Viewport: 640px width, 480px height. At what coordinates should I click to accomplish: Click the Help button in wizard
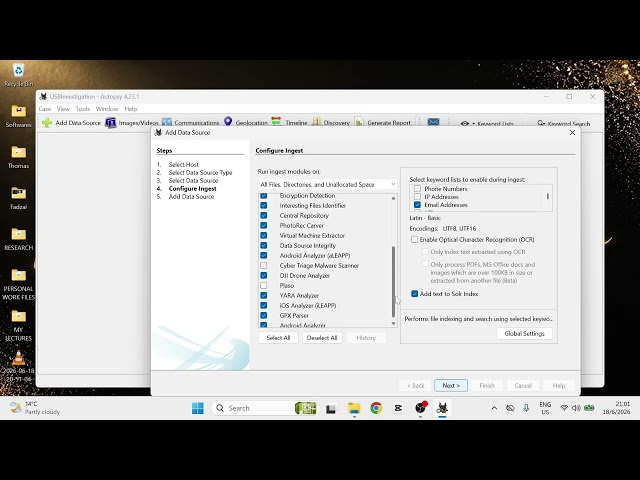pos(559,385)
